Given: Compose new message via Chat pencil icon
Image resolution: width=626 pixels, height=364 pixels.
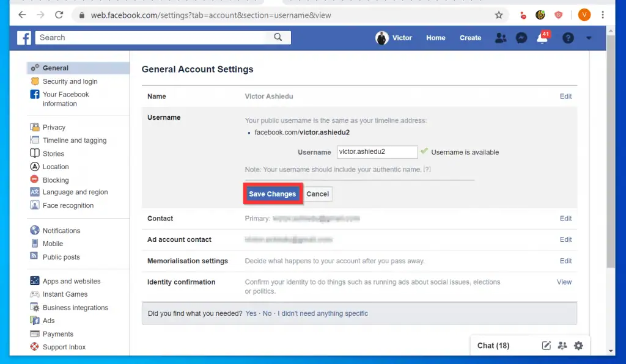Looking at the screenshot, I should (545, 345).
